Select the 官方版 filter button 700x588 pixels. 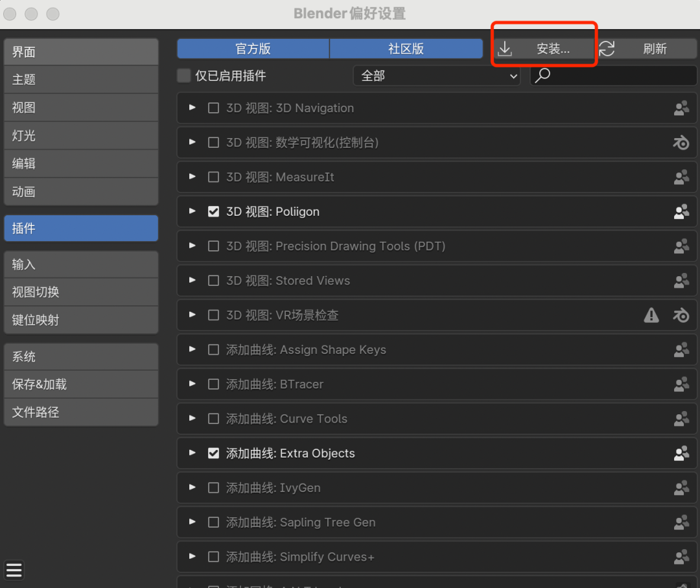(x=253, y=49)
